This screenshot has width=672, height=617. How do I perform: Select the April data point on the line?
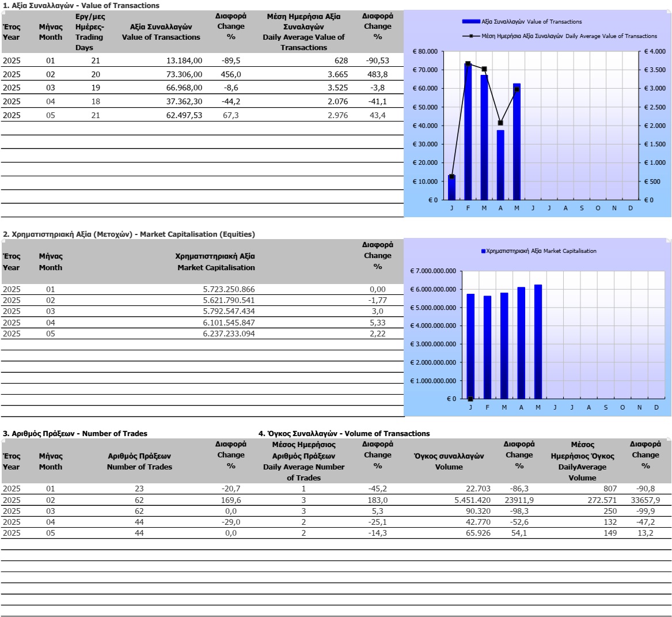tap(500, 123)
